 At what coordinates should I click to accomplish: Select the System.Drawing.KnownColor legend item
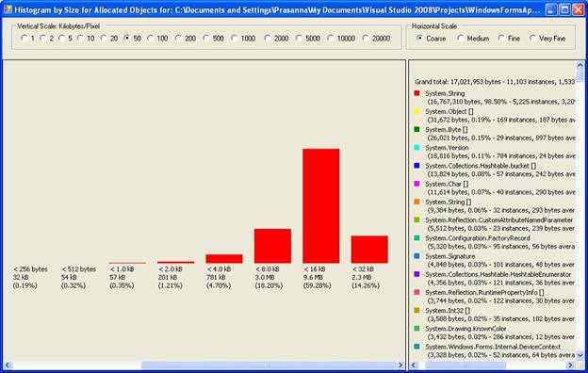(x=465, y=329)
